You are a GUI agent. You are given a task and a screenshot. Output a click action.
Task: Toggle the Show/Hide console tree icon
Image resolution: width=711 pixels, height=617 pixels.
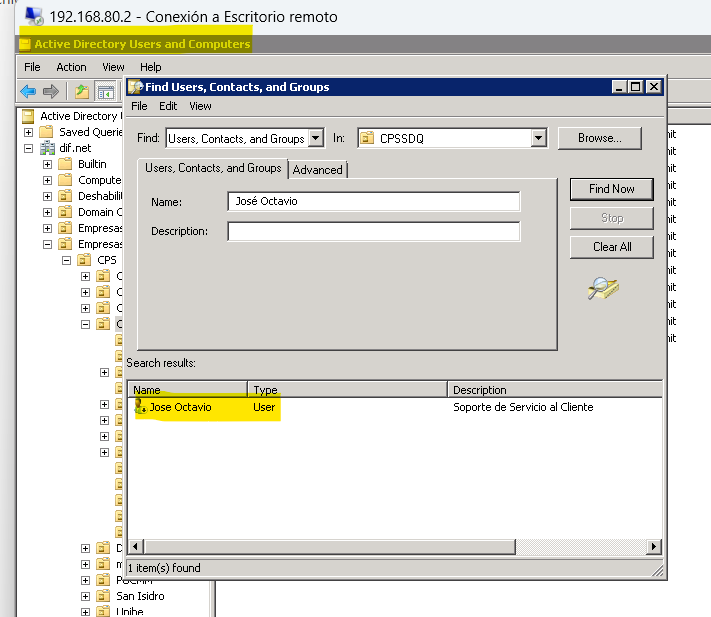105,92
